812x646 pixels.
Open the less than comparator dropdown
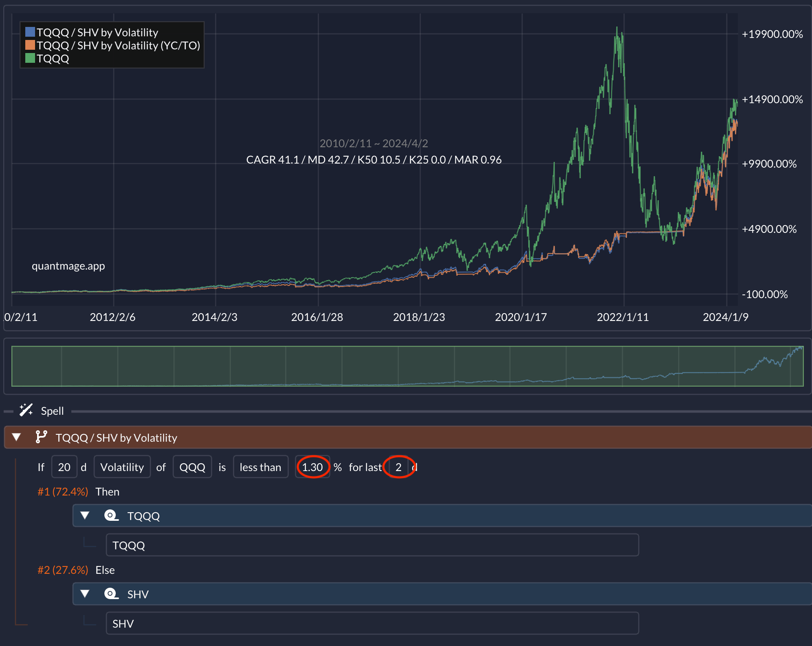pyautogui.click(x=260, y=467)
